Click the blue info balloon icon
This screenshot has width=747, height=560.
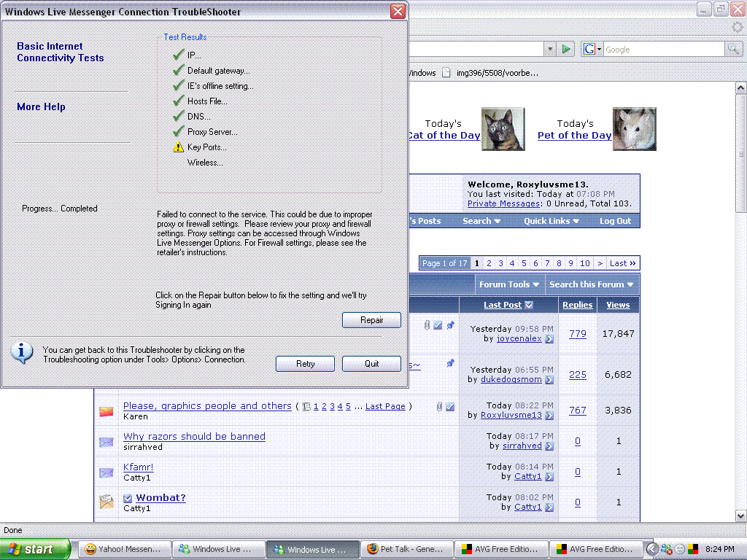[x=21, y=353]
